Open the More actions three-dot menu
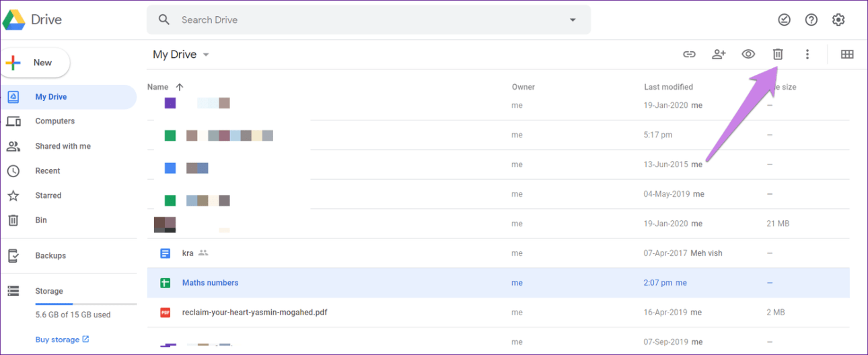868x355 pixels. tap(807, 55)
